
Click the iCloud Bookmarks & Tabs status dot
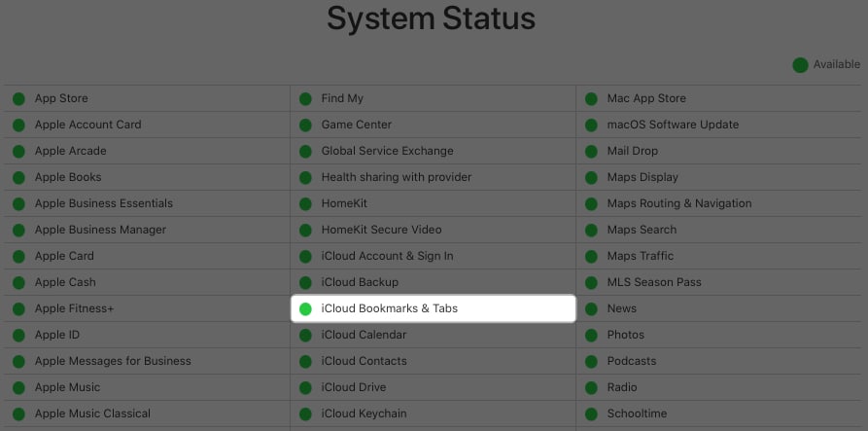click(x=305, y=308)
